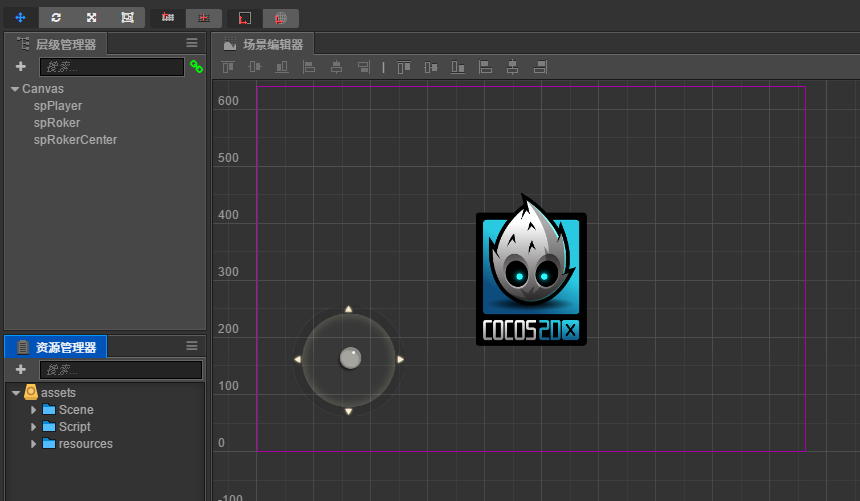
Task: Click plus button to create node in hierarchy
Action: point(21,66)
